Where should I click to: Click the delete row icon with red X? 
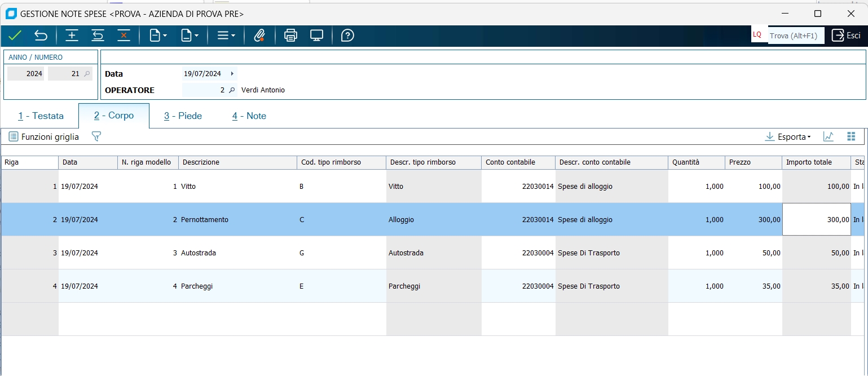(124, 36)
